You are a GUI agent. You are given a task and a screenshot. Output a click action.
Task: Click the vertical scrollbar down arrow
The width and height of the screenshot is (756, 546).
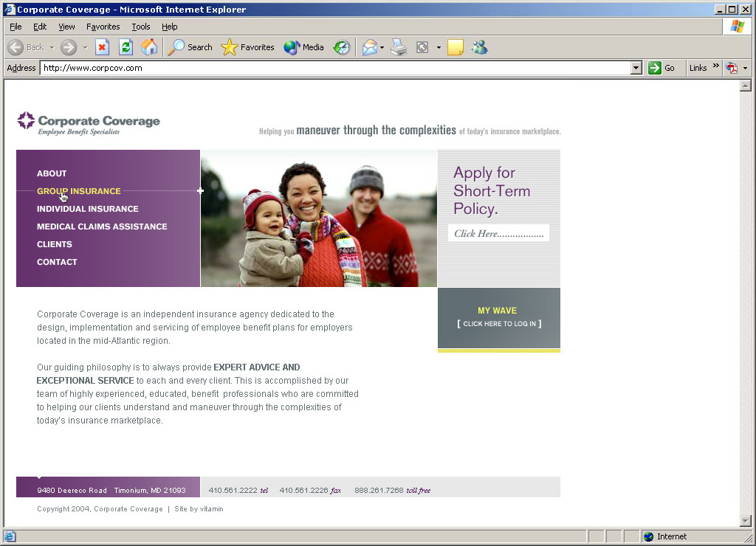[745, 521]
